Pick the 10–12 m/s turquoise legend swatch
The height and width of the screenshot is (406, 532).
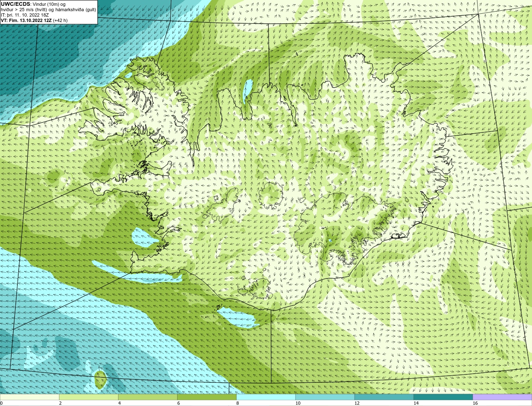[325, 397]
